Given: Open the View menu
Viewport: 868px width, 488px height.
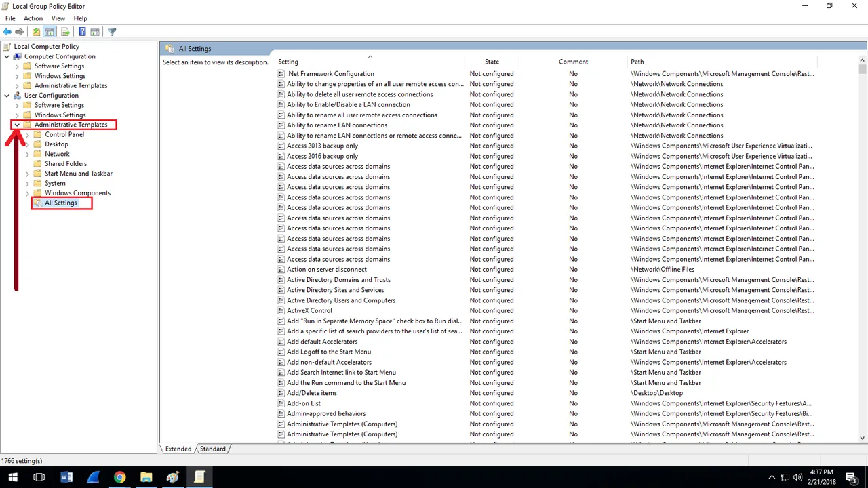Looking at the screenshot, I should click(58, 18).
